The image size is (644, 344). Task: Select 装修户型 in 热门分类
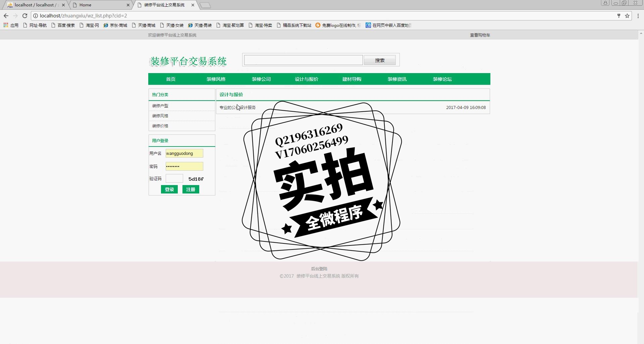pyautogui.click(x=160, y=106)
